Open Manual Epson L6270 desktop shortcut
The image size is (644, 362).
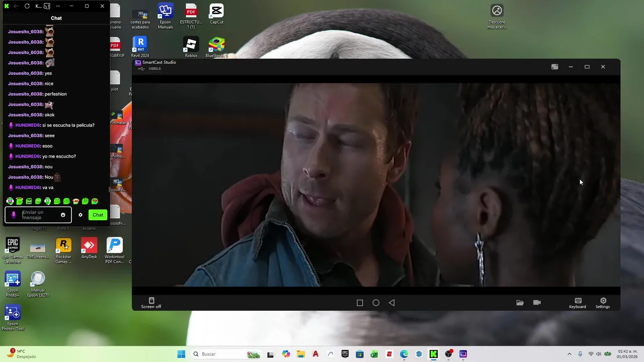tap(38, 284)
